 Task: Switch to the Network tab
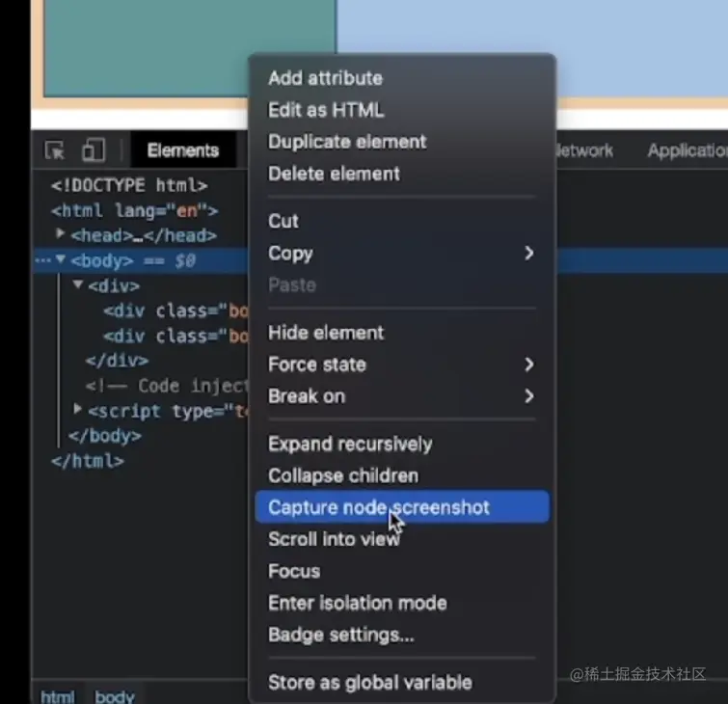pos(585,150)
